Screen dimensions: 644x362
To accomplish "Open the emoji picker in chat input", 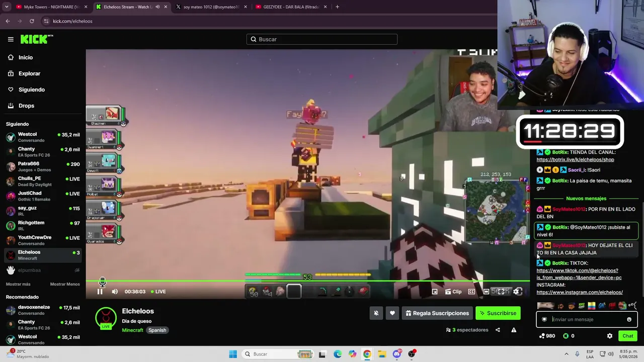I will tap(629, 319).
